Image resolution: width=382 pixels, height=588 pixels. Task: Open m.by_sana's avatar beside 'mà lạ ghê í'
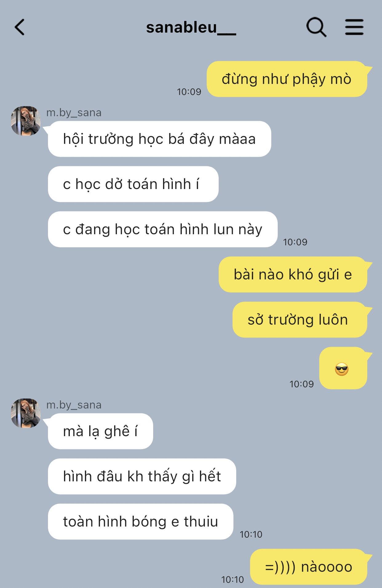point(26,413)
